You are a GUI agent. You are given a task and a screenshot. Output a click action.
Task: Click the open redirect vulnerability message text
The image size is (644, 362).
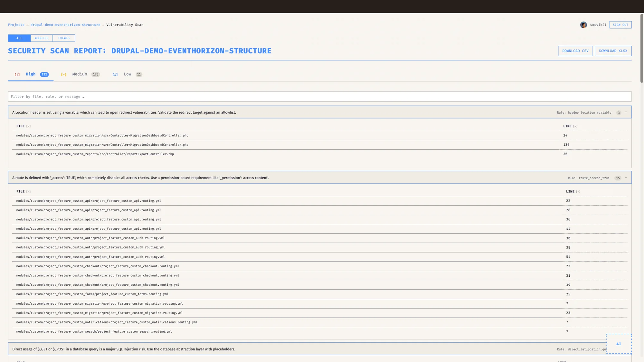(x=124, y=113)
